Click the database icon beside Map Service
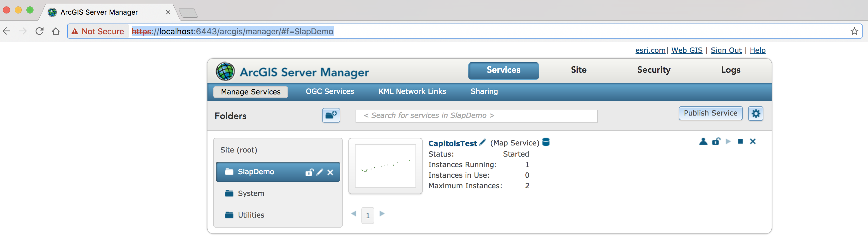Viewport: 868px width, 244px height. coord(546,142)
